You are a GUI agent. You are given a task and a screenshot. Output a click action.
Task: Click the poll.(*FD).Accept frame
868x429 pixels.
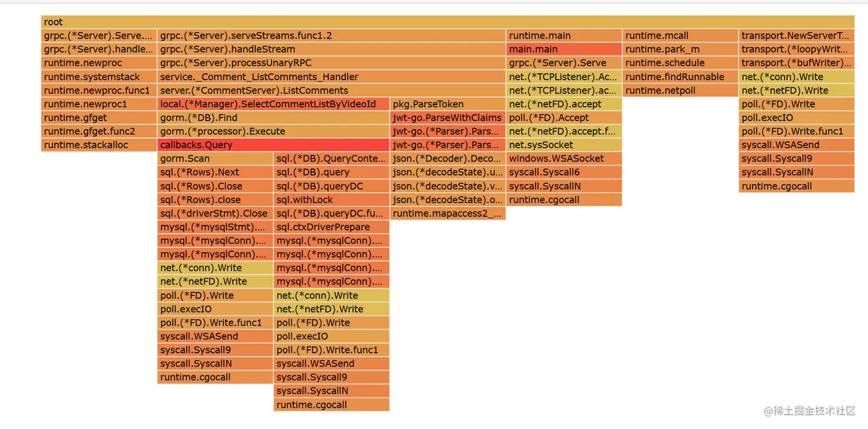coord(564,118)
